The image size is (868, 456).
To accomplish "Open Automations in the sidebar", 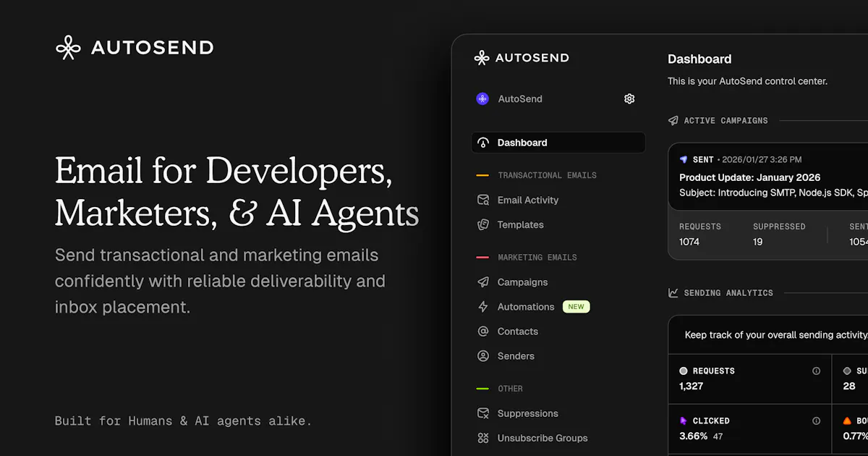I will coord(526,307).
